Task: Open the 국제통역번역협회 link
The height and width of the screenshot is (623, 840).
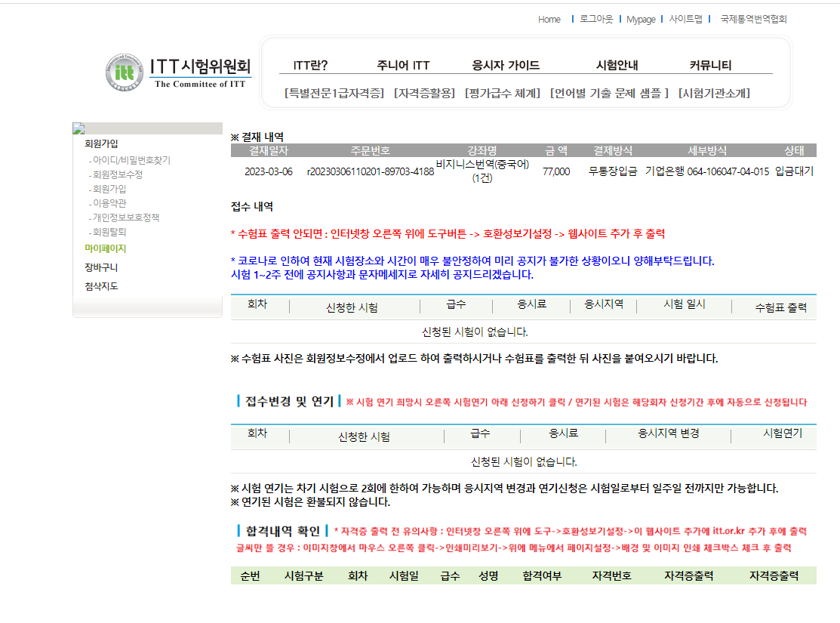Action: click(753, 20)
